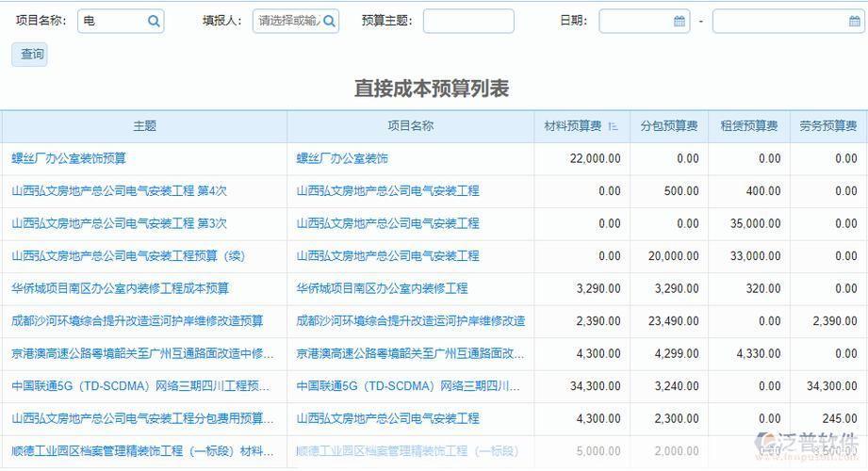The height and width of the screenshot is (471, 868).
Task: Open project link in 第3次 row
Action: 387,223
